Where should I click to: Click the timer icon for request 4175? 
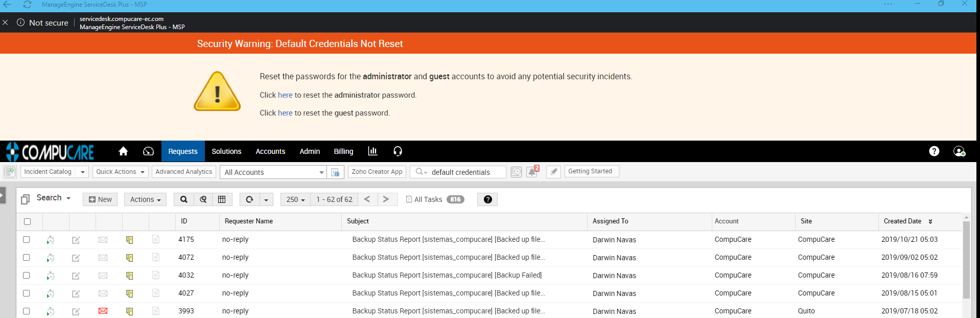coord(50,240)
